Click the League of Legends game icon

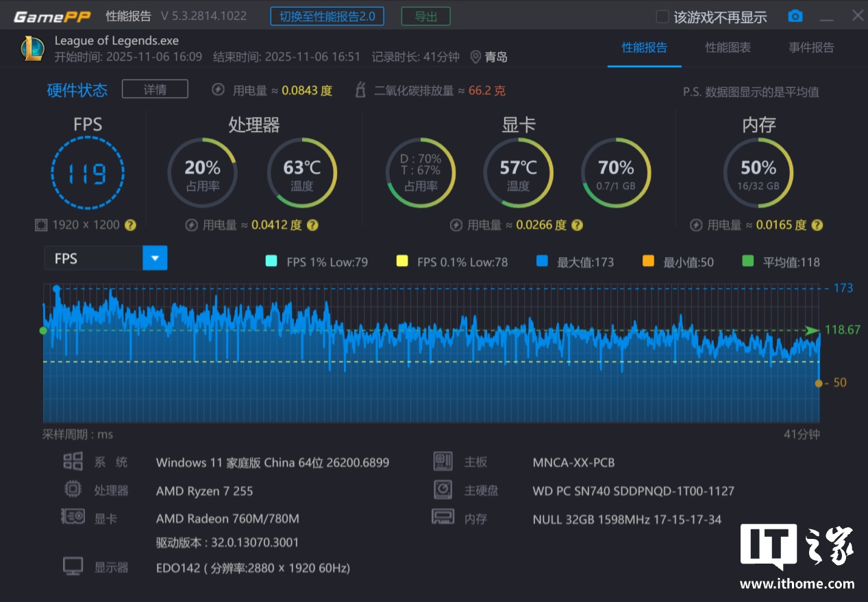(x=32, y=49)
